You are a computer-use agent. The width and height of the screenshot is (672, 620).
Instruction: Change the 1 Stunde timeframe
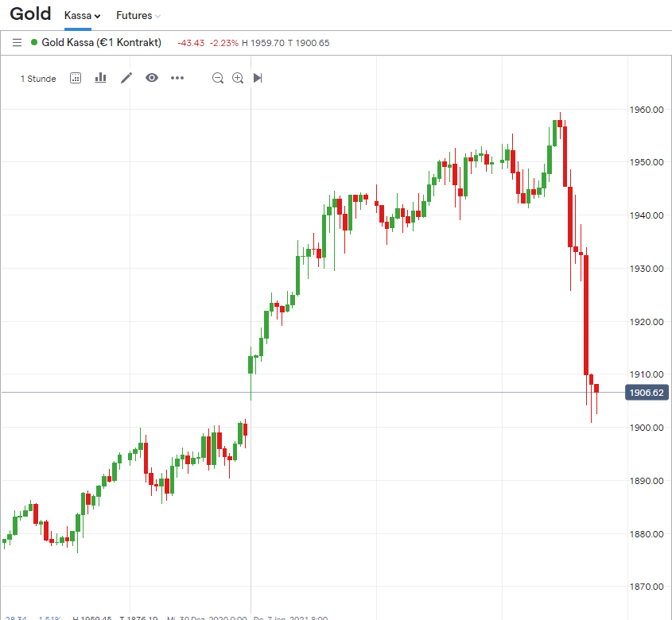[x=38, y=79]
